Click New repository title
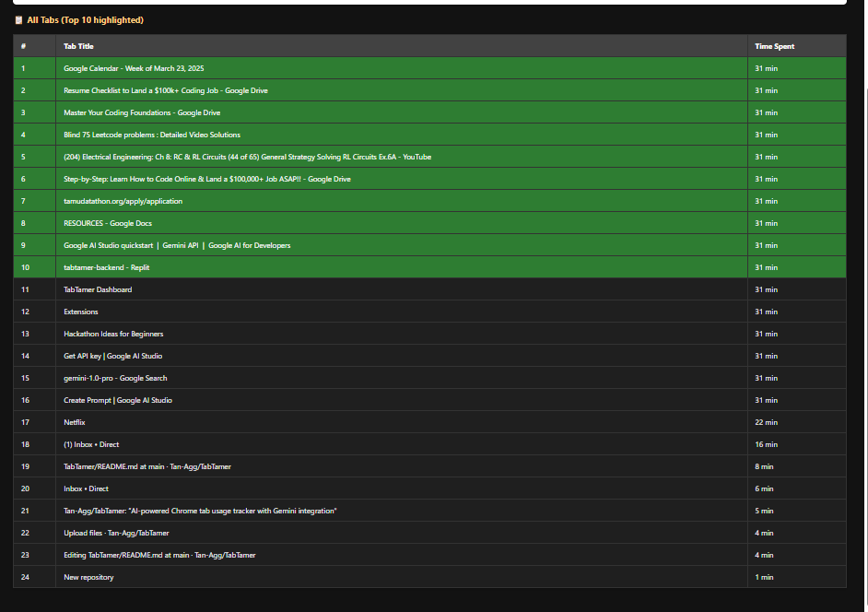This screenshot has height=612, width=868. 88,578
